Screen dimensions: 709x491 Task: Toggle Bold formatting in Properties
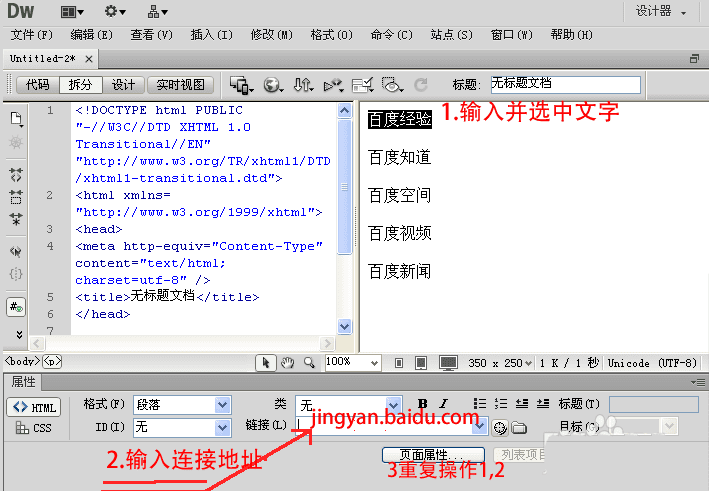(x=422, y=403)
